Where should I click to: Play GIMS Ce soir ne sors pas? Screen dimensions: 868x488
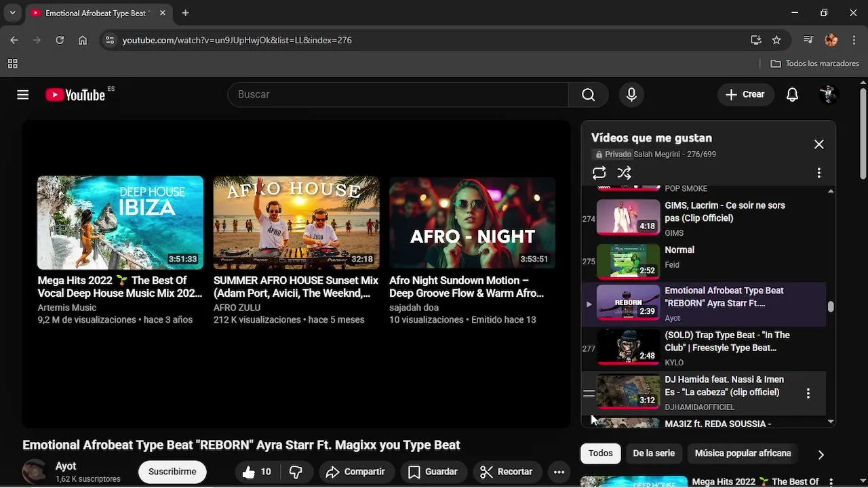704,218
